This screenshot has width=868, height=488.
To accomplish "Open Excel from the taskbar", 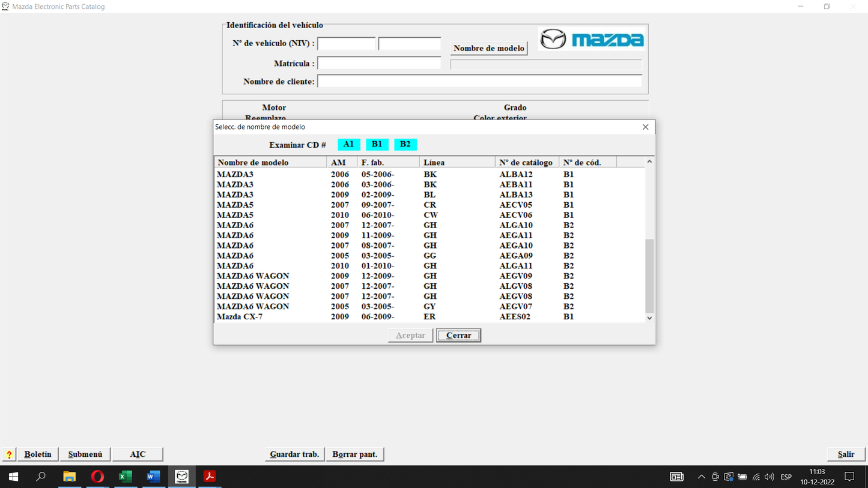I will pos(126,477).
